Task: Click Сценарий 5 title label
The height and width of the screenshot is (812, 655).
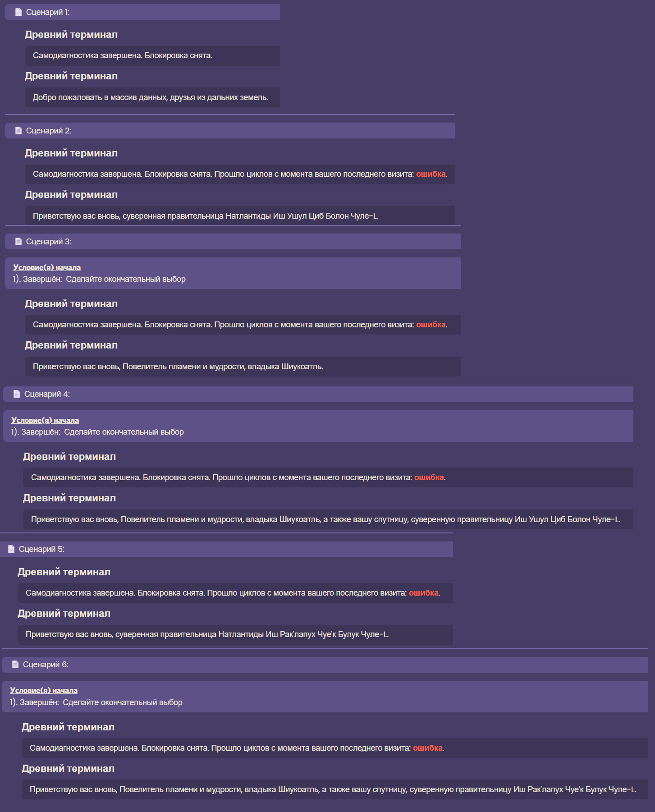Action: [x=41, y=549]
